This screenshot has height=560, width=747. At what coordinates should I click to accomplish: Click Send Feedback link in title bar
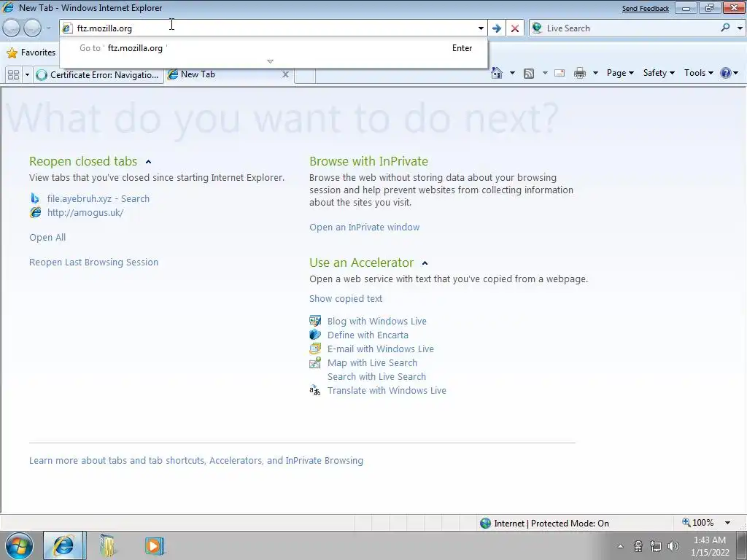coord(645,9)
